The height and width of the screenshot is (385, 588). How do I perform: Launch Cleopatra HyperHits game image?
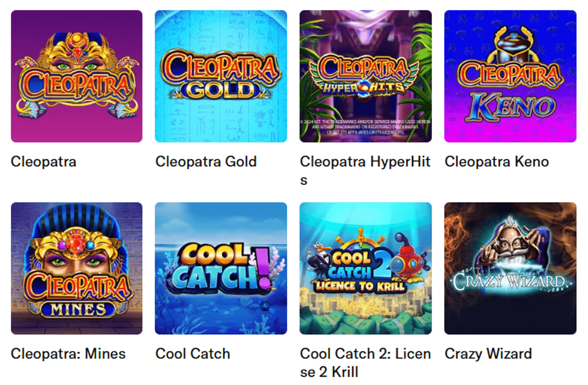(x=366, y=76)
